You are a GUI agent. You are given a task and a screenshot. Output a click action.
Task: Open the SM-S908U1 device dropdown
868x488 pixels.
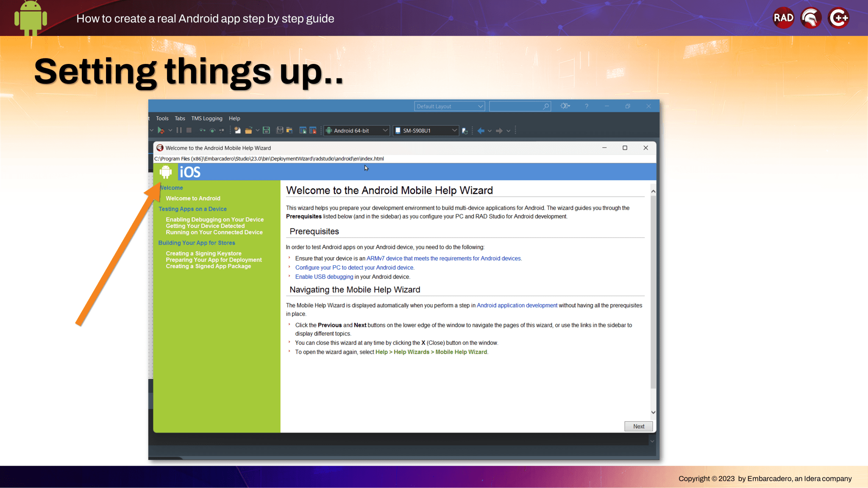click(x=426, y=131)
